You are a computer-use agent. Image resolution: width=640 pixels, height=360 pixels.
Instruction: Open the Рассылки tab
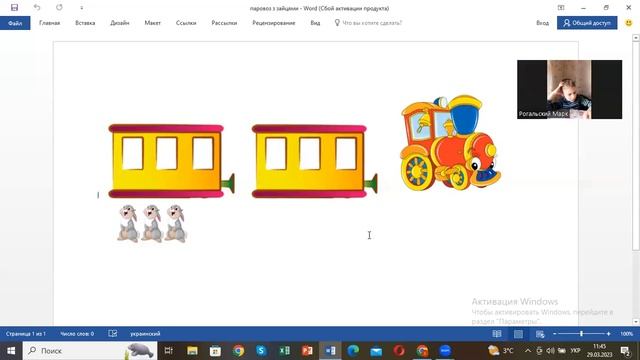(224, 23)
